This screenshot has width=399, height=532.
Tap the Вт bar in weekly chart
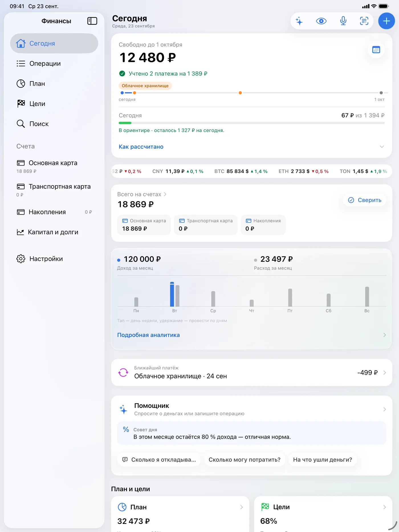175,294
